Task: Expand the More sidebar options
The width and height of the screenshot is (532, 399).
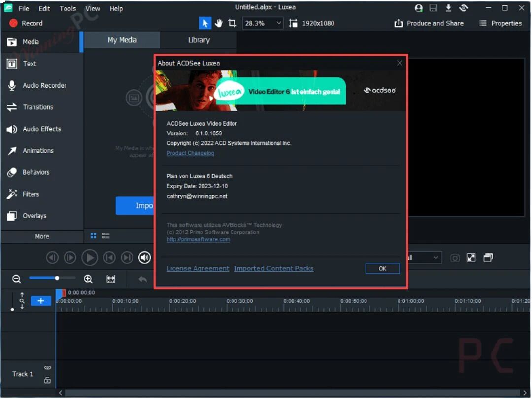Action: click(42, 236)
